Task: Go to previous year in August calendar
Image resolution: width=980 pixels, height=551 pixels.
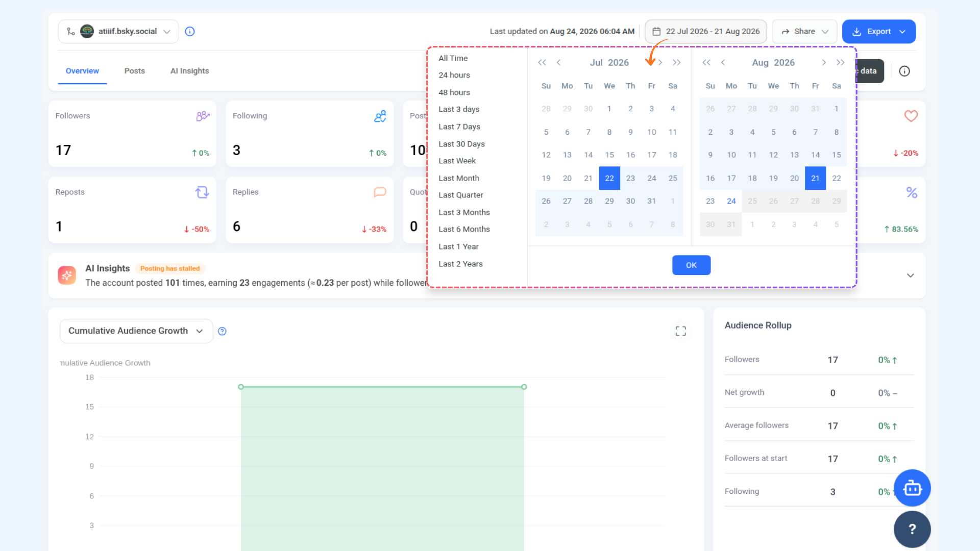Action: coord(706,63)
